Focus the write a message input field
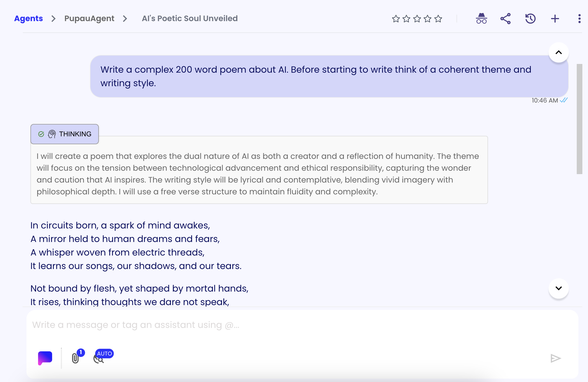Screen dimensions: 588x382 click(x=302, y=325)
